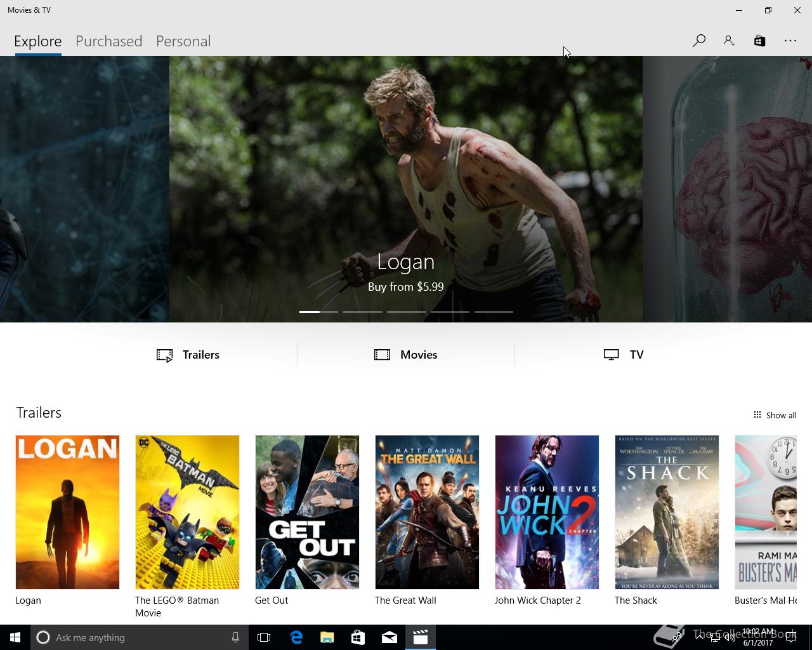
Task: Open the Logan hero banner
Action: tap(406, 189)
